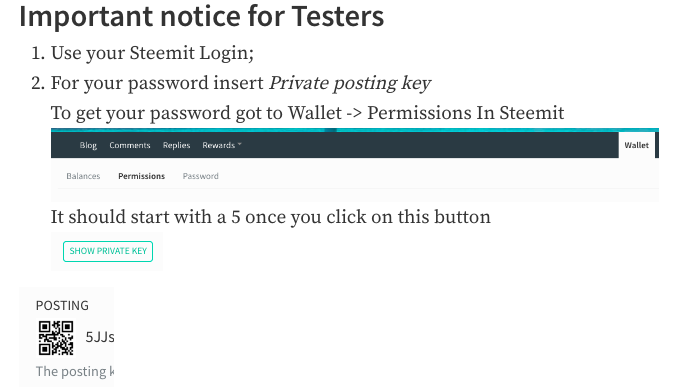The height and width of the screenshot is (388, 698).
Task: Click the 'Important notice for Testers' heading
Action: (x=201, y=16)
